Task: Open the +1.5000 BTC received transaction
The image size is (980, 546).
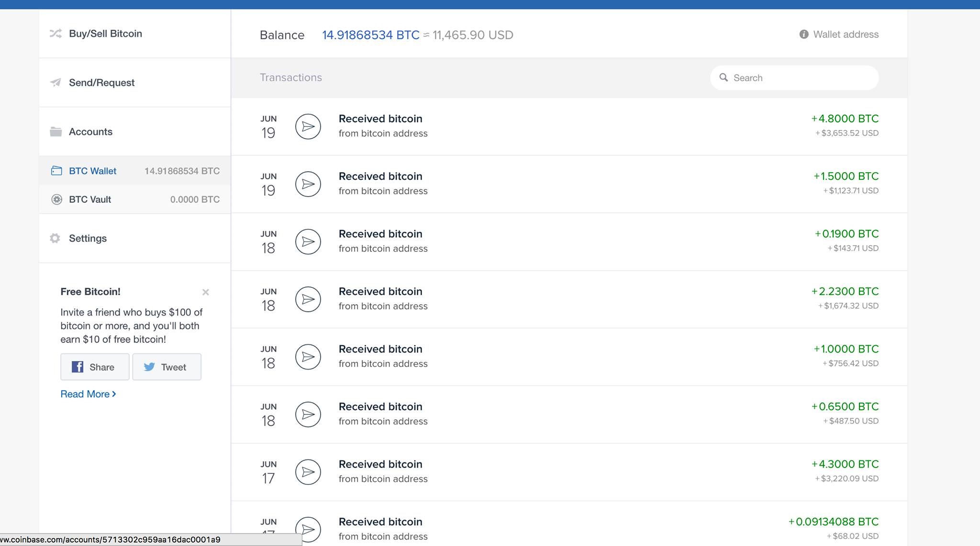Action: click(568, 184)
